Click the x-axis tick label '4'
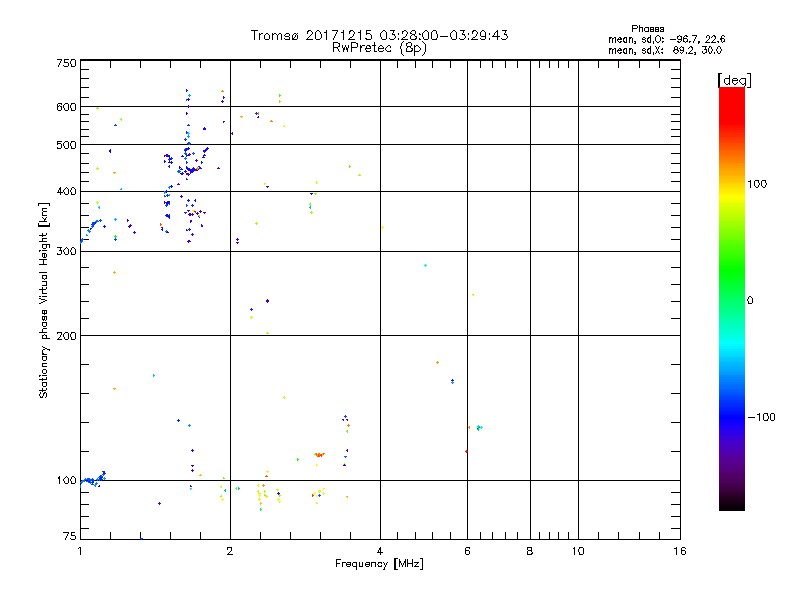Screen dimensions: 800x600 click(380, 551)
